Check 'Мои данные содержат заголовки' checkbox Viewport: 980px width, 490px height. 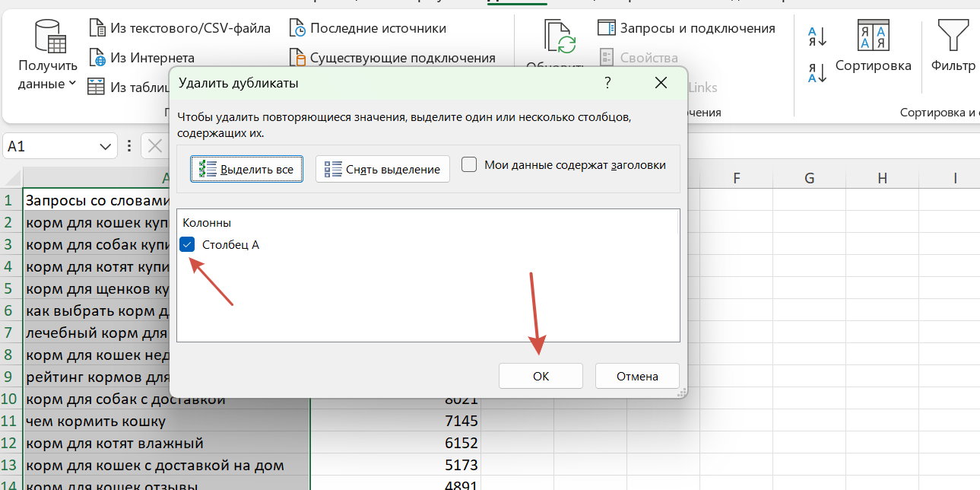[469, 164]
